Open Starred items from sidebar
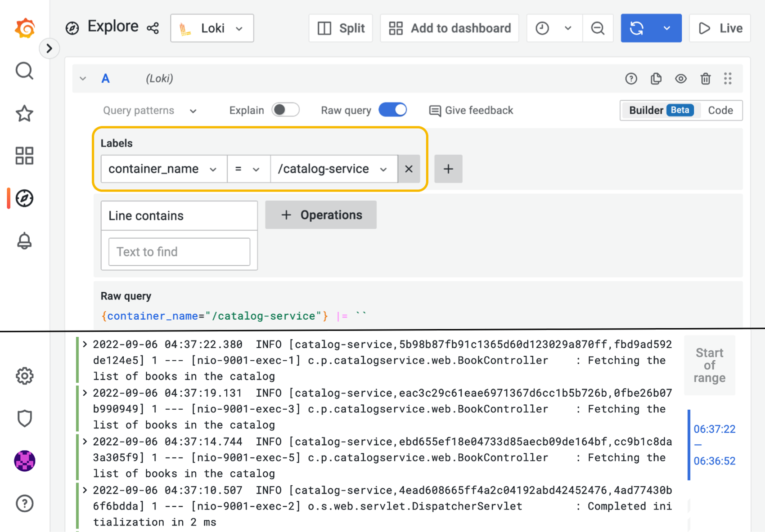Viewport: 765px width, 532px height. (24, 113)
